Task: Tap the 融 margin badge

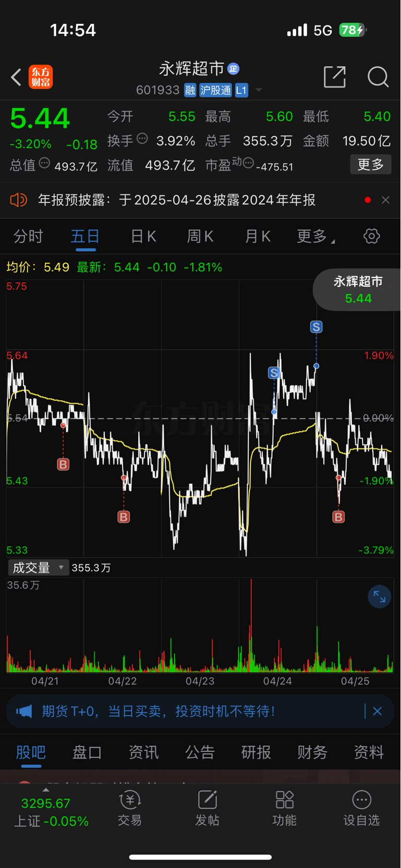Action: [190, 90]
